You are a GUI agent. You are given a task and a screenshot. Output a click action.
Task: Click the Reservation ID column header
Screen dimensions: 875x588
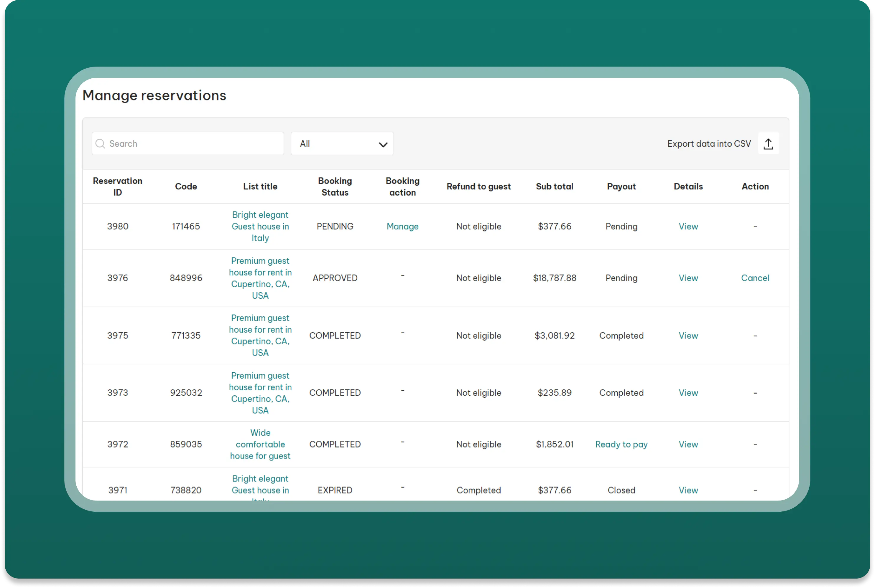pos(117,186)
